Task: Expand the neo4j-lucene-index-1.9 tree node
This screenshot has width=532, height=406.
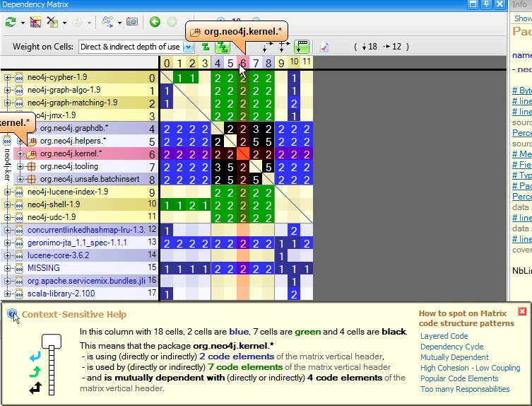Action: click(7, 192)
